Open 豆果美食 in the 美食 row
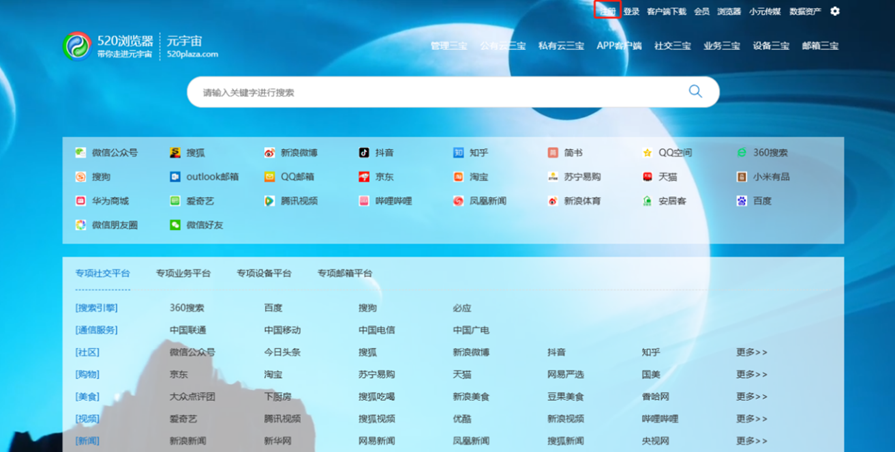Viewport: 895px width, 452px height. [x=566, y=397]
